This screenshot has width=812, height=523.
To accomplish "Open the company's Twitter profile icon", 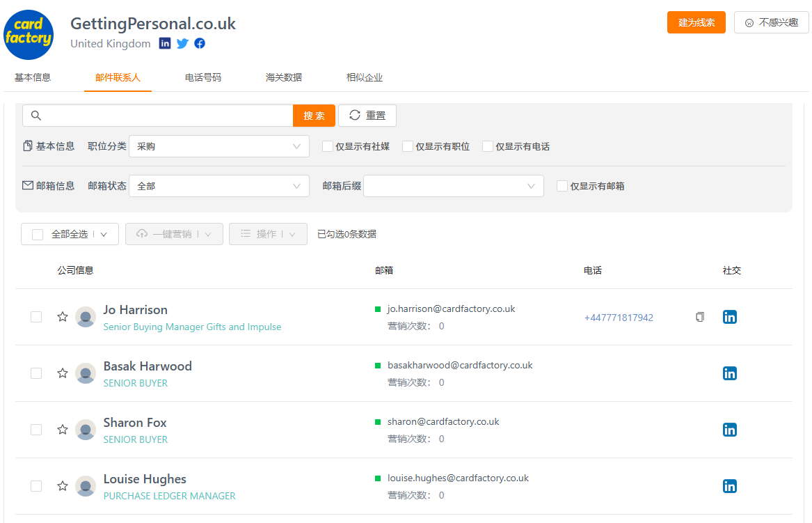I will click(182, 44).
